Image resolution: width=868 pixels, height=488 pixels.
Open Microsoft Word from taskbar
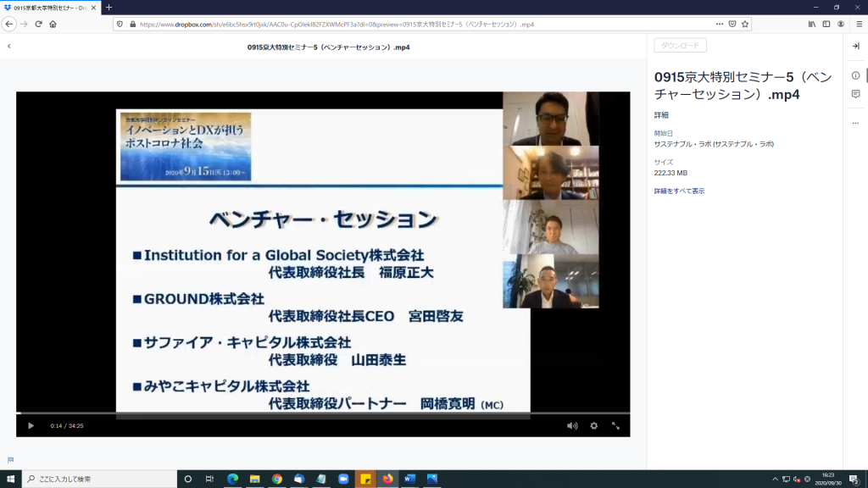(409, 479)
